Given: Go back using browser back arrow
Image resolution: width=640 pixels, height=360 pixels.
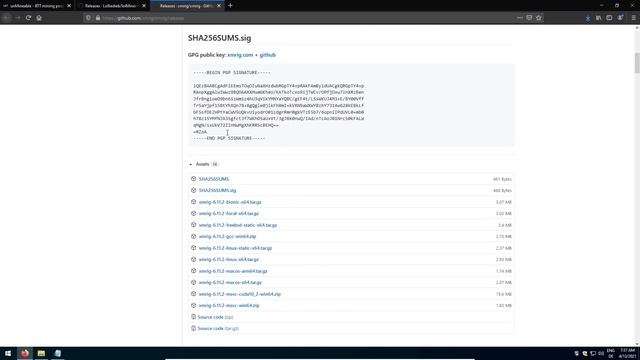Looking at the screenshot, I should [7, 18].
